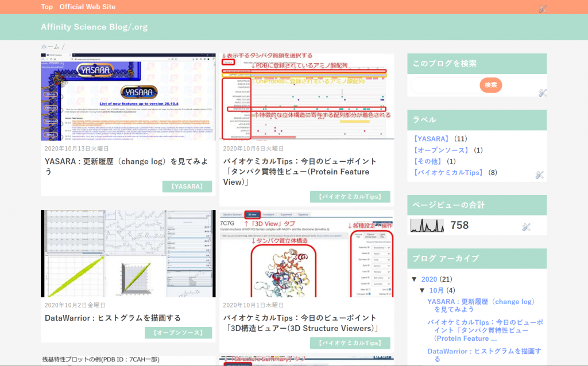588x366 pixels.
Task: Filter by 【YASARA】 label in sidebar
Action: [431, 139]
